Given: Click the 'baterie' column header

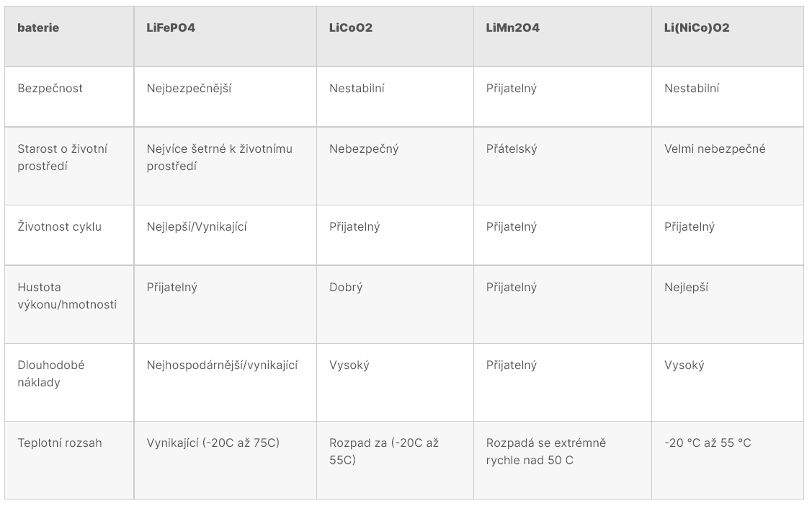Looking at the screenshot, I should tap(38, 28).
